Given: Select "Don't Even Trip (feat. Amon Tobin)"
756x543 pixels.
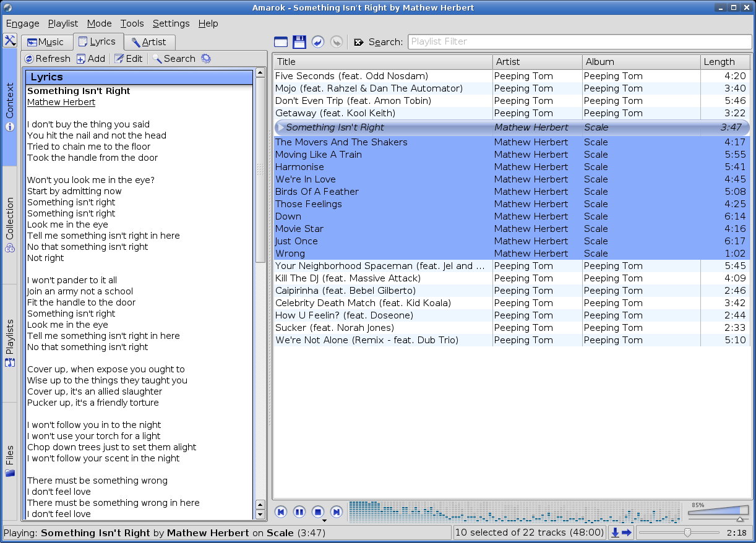Looking at the screenshot, I should [512, 101].
